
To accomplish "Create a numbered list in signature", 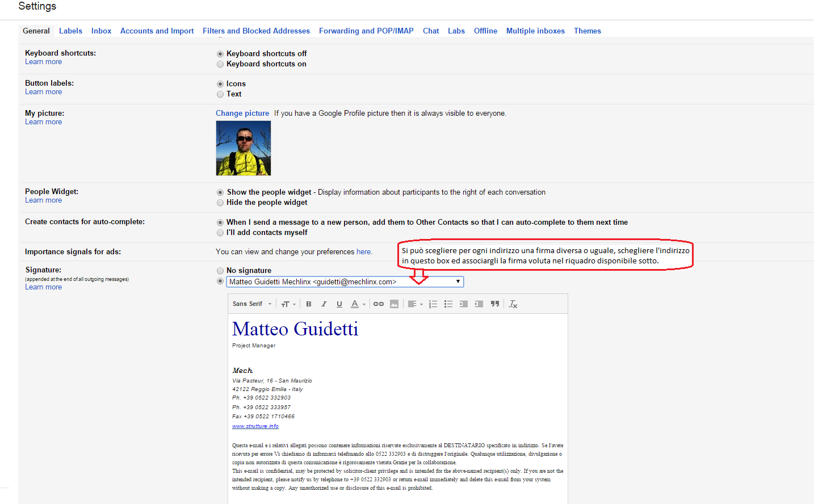I will [x=433, y=304].
